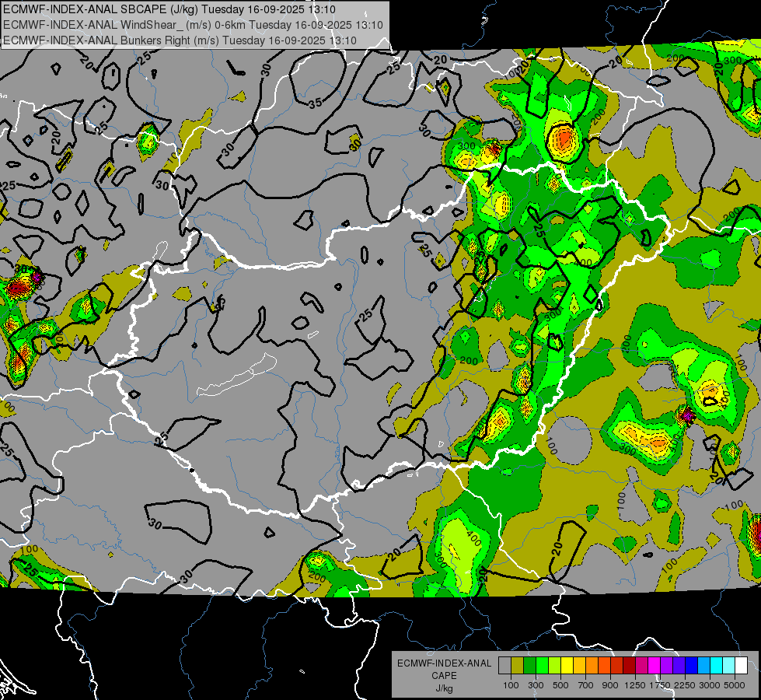The height and width of the screenshot is (700, 761).
Task: Click legend scale value 1250
Action: click(x=635, y=685)
